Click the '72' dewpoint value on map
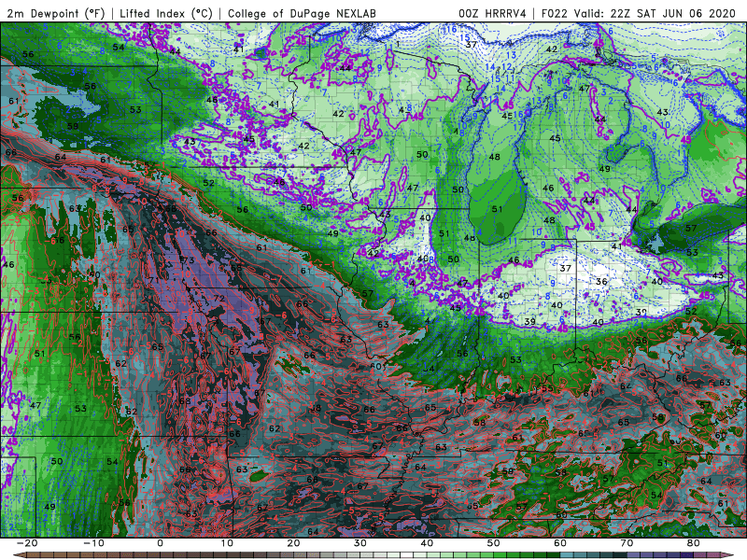This screenshot has width=747, height=560. tap(218, 299)
